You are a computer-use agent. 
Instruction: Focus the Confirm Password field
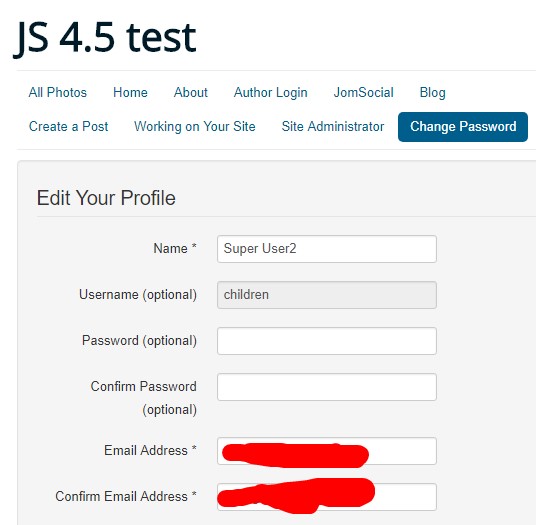pos(327,387)
